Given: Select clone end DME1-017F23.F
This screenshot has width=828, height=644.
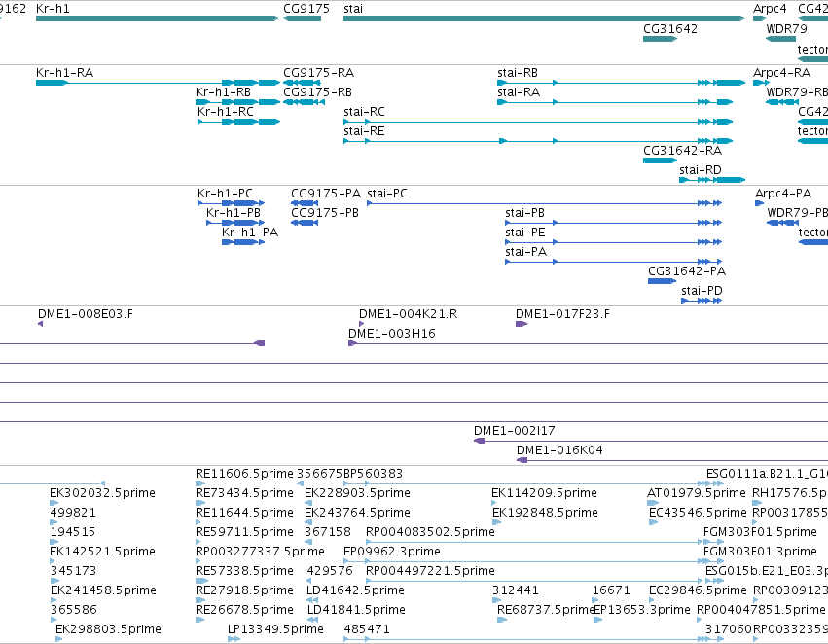Looking at the screenshot, I should (522, 324).
